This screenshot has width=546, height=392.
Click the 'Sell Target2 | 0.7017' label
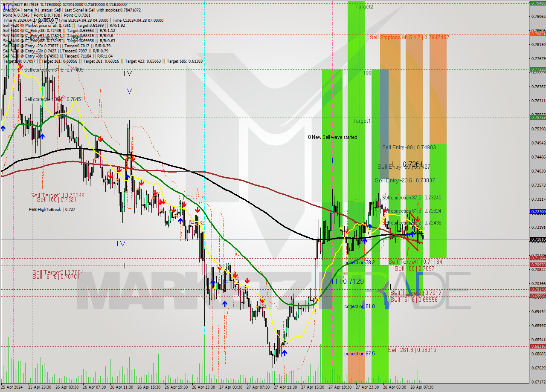[416, 293]
